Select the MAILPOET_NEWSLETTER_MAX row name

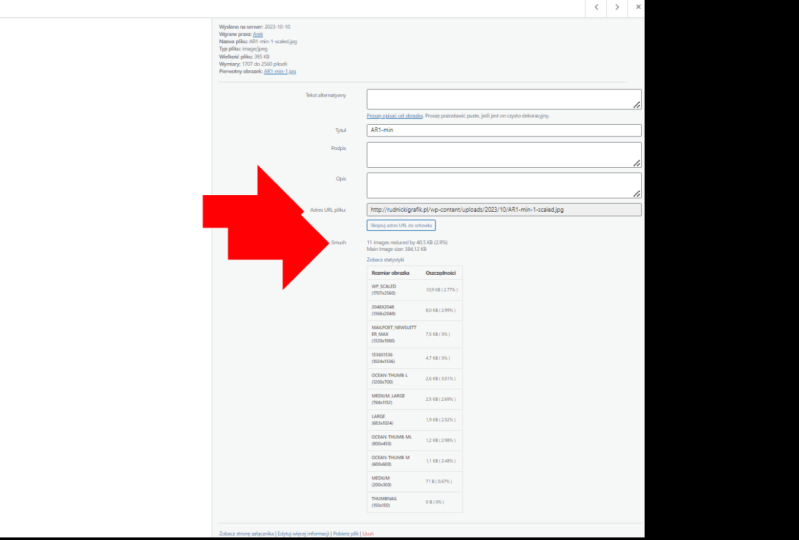click(x=394, y=334)
